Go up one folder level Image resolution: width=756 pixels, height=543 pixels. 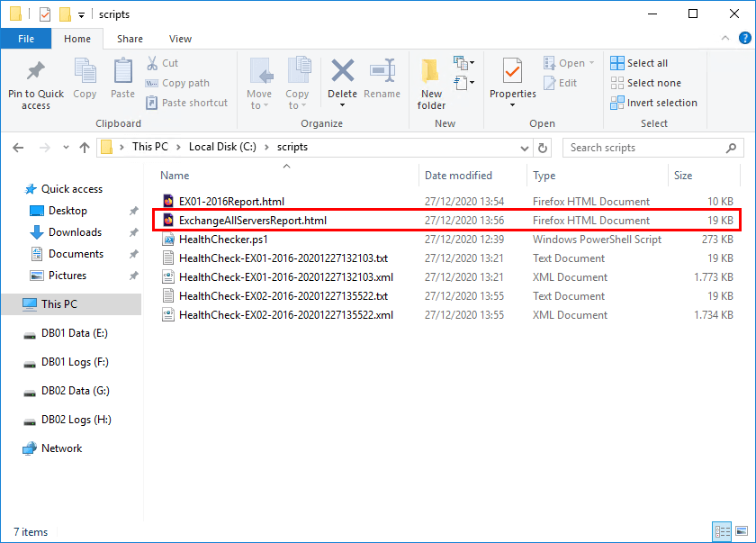point(85,148)
